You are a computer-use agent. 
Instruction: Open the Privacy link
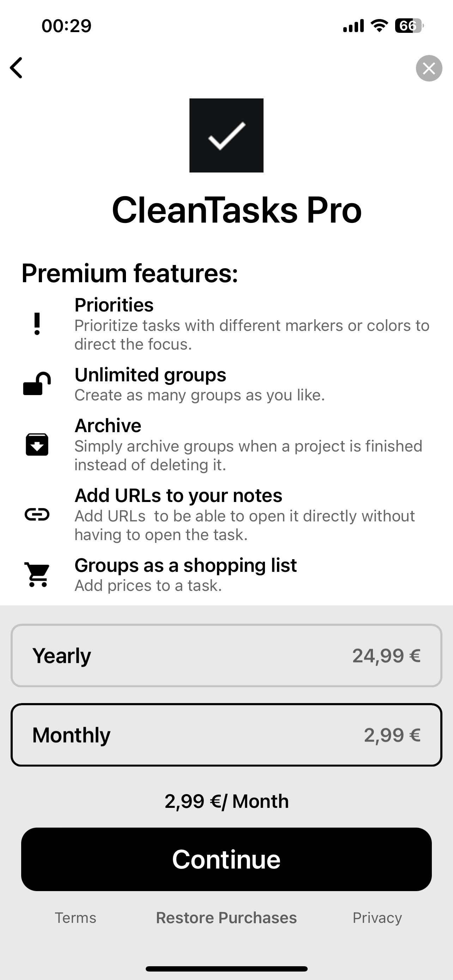click(377, 918)
